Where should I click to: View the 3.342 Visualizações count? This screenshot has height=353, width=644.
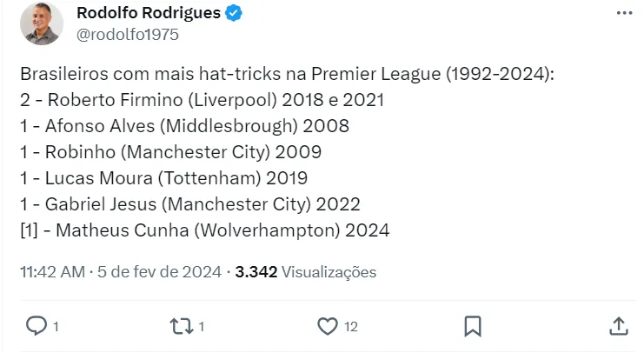point(306,272)
